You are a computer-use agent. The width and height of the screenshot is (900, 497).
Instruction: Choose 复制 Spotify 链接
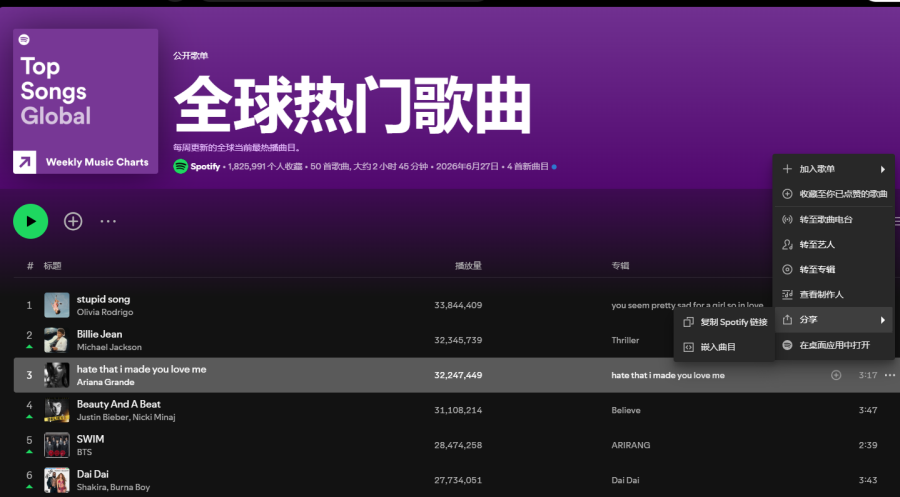(724, 322)
